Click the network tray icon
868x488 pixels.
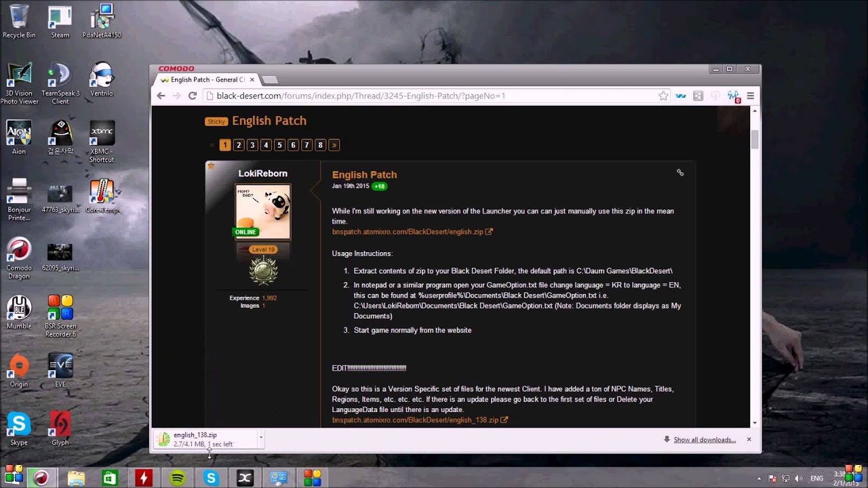click(785, 479)
